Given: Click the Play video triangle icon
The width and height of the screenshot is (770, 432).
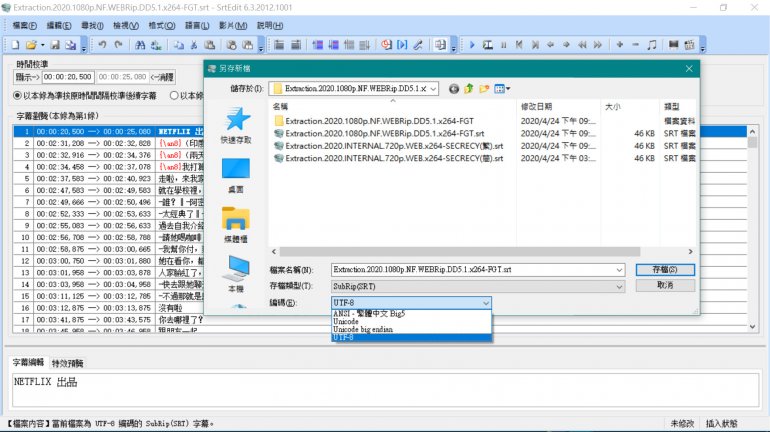Looking at the screenshot, I should point(472,45).
